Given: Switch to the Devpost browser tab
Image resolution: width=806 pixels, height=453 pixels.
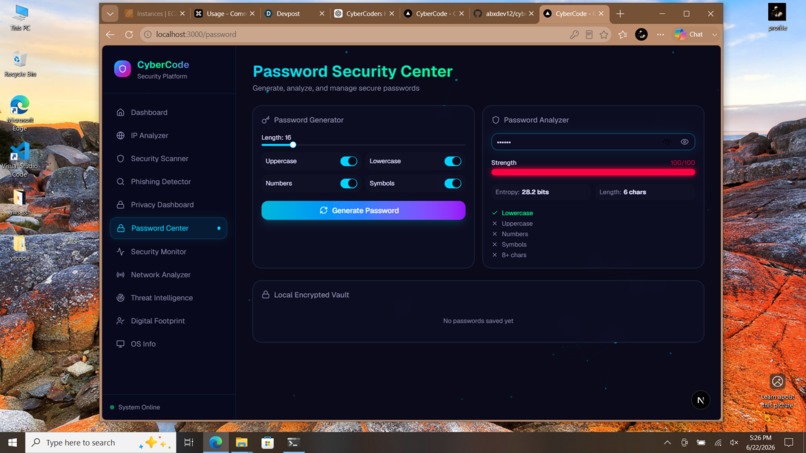Looking at the screenshot, I should coord(294,14).
